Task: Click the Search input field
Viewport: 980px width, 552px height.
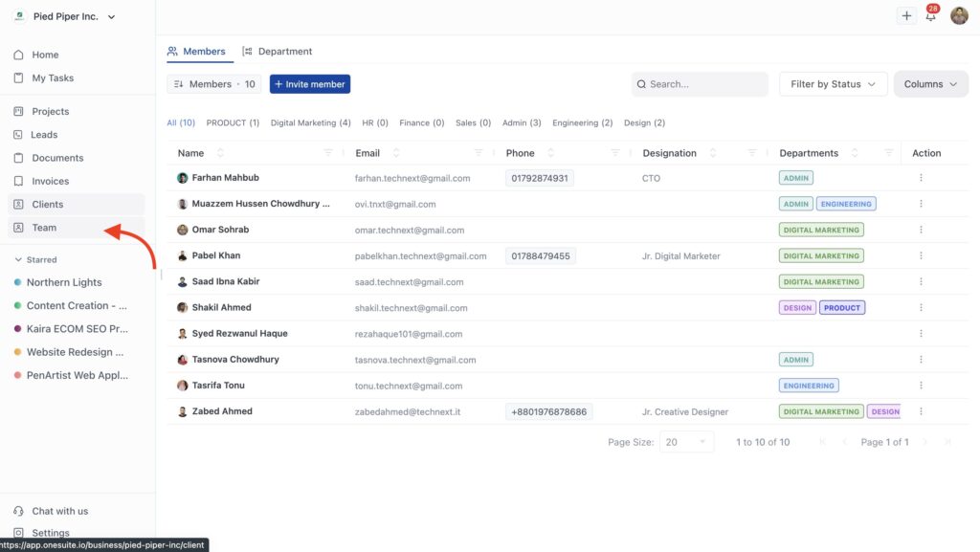Action: pos(706,84)
